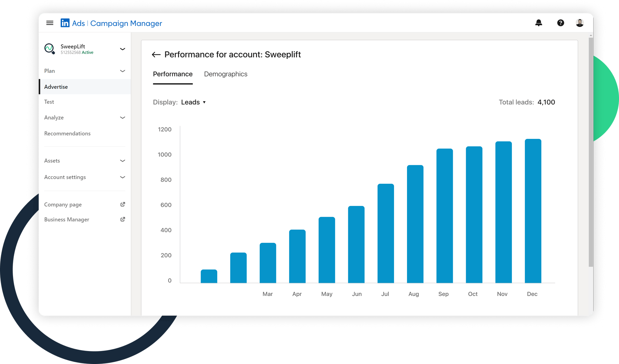Go back using the left arrow
The height and width of the screenshot is (364, 619).
[156, 55]
